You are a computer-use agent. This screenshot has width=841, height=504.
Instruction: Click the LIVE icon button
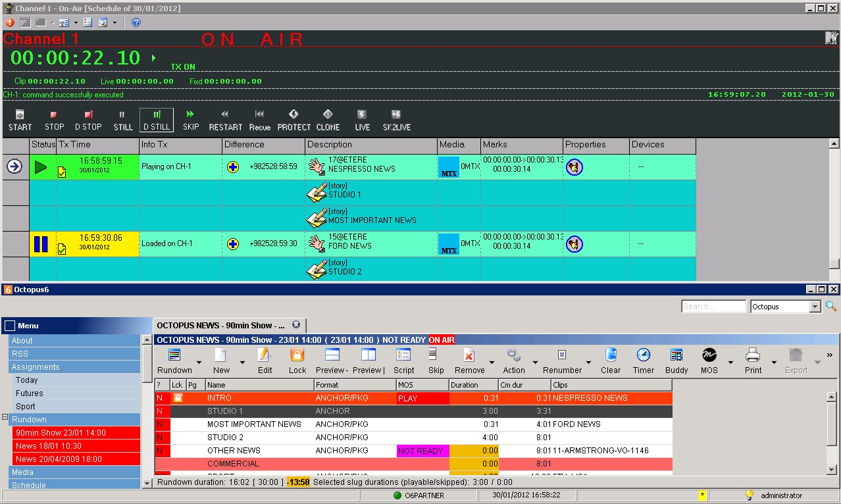click(362, 120)
